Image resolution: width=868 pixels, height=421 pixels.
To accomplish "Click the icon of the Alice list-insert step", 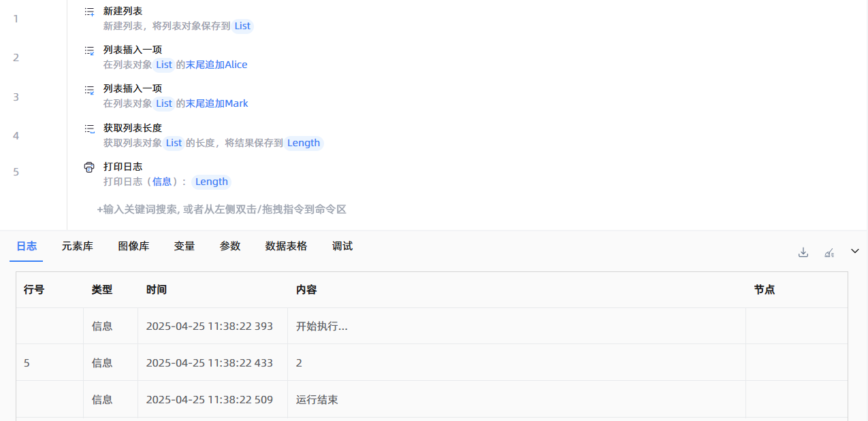I will [89, 50].
